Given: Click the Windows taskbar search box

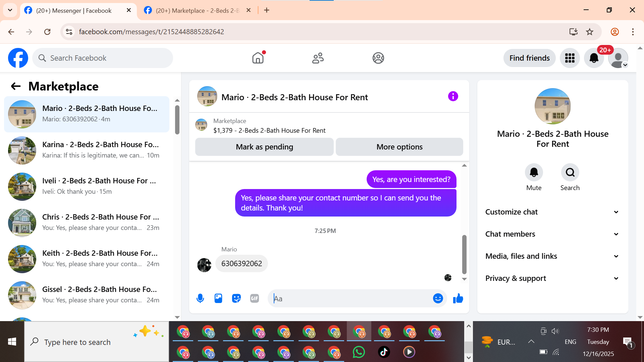Looking at the screenshot, I should coord(97,342).
